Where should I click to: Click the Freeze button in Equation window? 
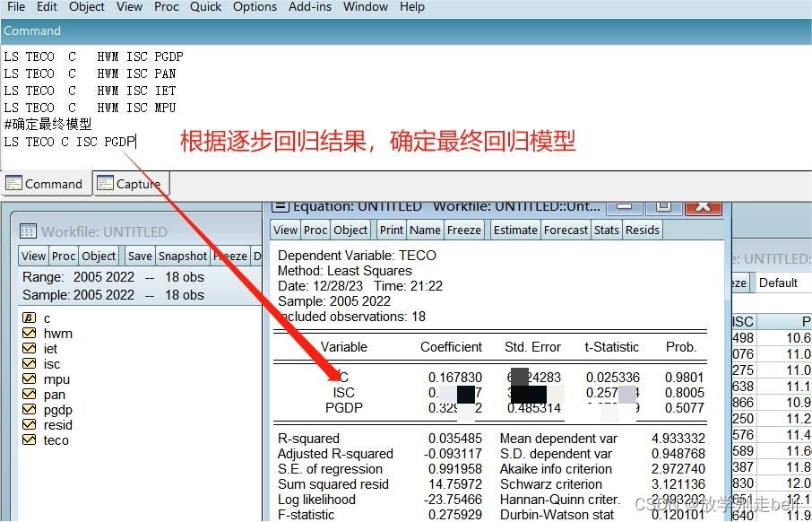(x=464, y=231)
